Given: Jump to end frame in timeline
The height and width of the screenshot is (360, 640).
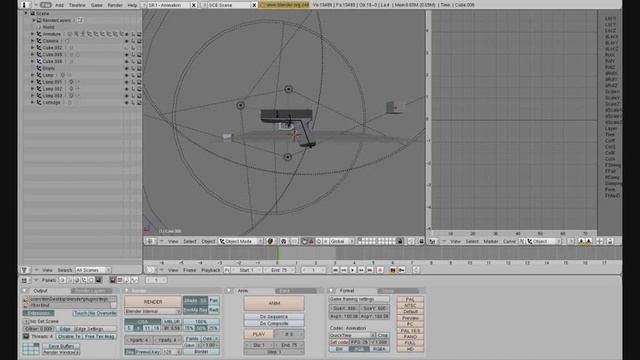Looking at the screenshot, I should point(370,270).
